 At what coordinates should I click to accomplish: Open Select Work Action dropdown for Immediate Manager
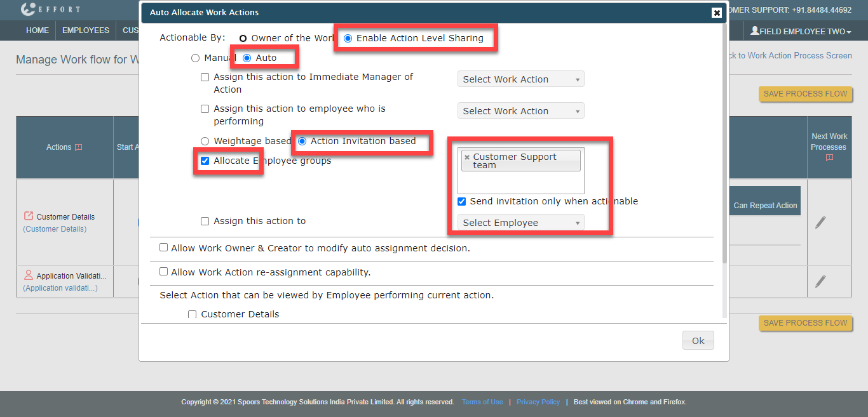[520, 79]
